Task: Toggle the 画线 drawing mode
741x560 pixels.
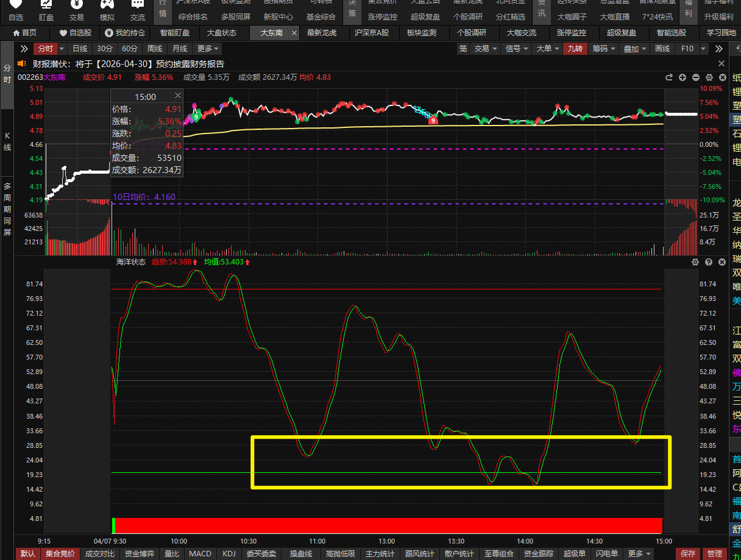Action: [662, 49]
